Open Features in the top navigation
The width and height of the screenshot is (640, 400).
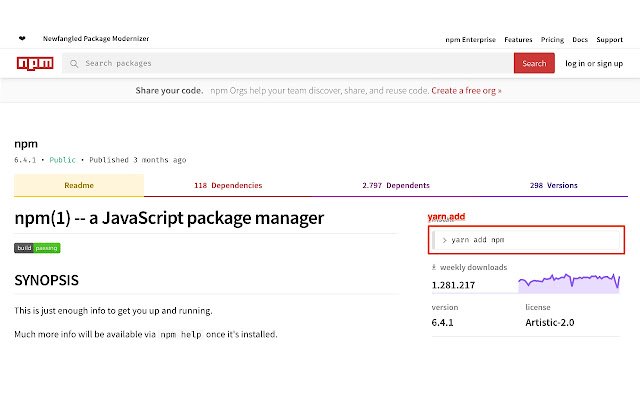[518, 40]
